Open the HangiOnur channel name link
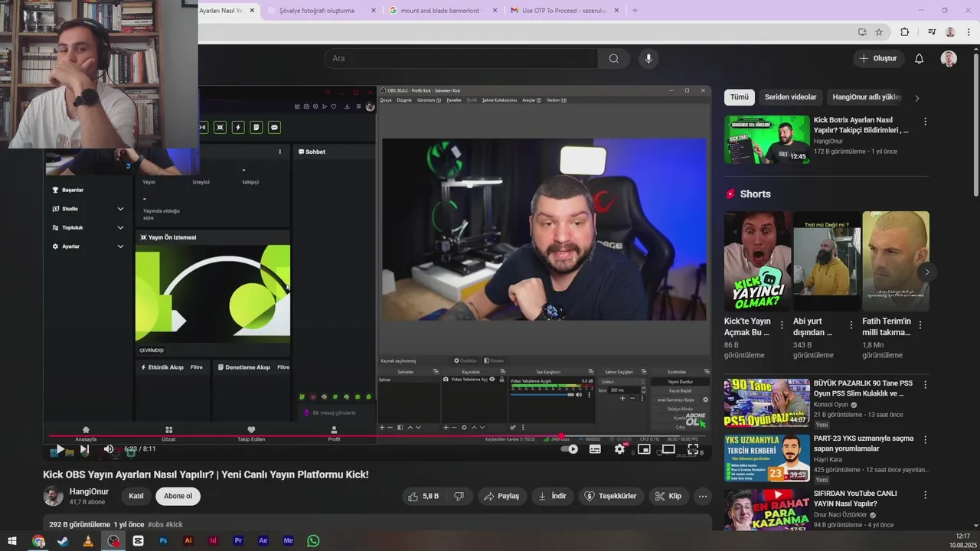This screenshot has height=551, width=980. (89, 491)
